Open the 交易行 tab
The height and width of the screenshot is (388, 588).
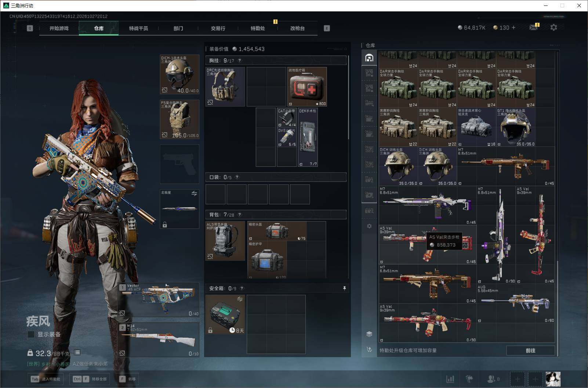(218, 28)
